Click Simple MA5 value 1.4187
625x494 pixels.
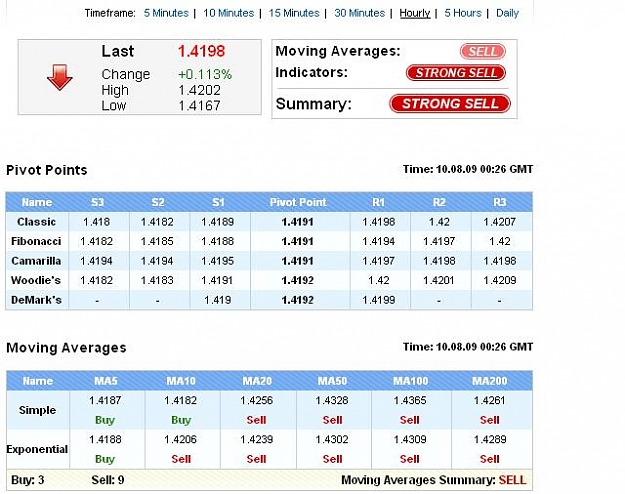tap(105, 400)
